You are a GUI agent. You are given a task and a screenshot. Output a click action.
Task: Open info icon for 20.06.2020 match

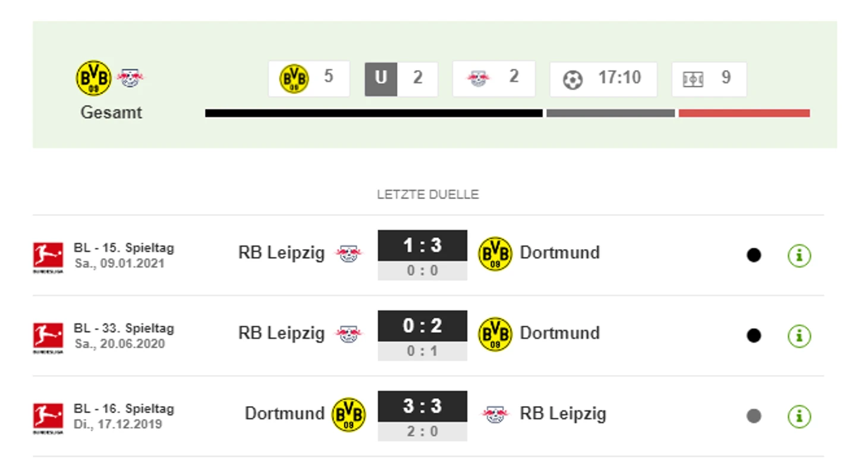click(x=799, y=336)
